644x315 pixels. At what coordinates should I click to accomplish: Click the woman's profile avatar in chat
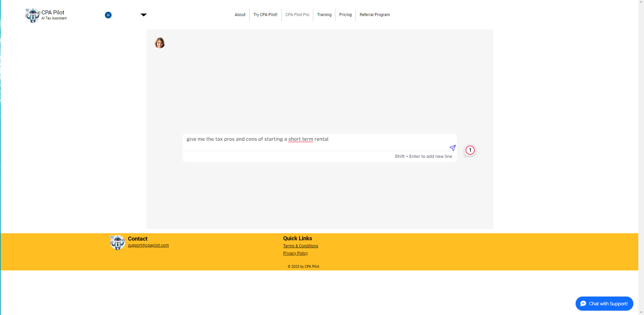click(x=159, y=43)
